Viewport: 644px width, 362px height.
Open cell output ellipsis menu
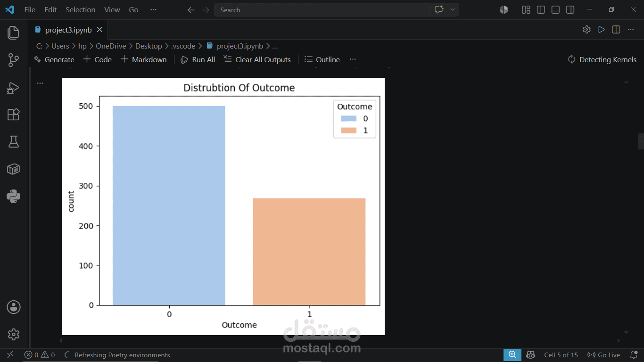click(x=40, y=83)
